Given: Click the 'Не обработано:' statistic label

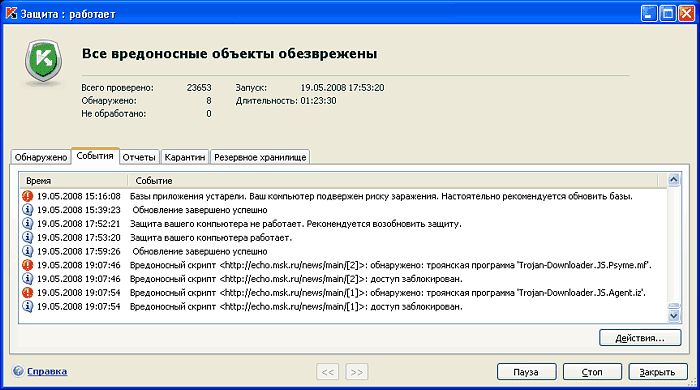Looking at the screenshot, I should coord(113,113).
